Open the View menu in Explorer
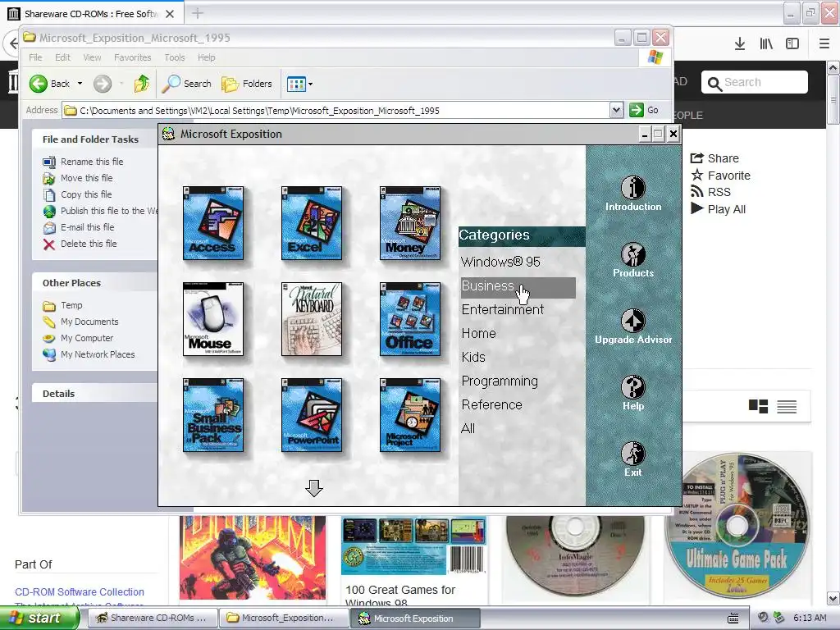The height and width of the screenshot is (630, 840). [x=92, y=57]
